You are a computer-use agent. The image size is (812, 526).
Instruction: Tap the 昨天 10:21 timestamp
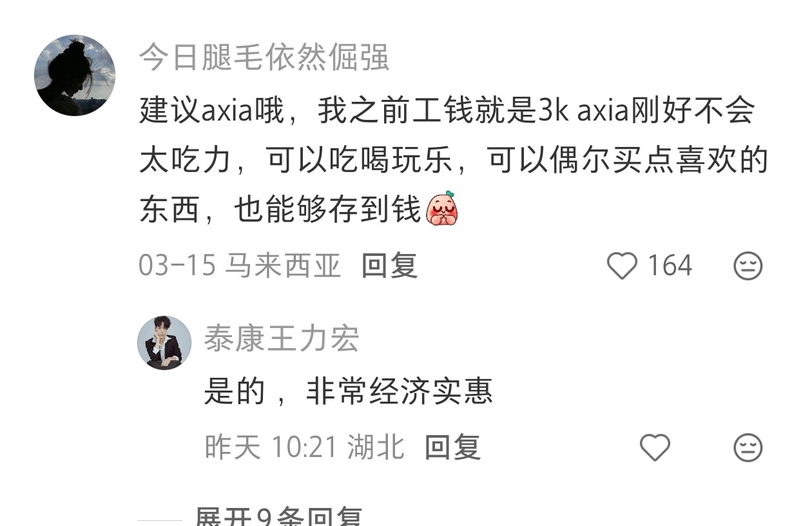[x=271, y=447]
